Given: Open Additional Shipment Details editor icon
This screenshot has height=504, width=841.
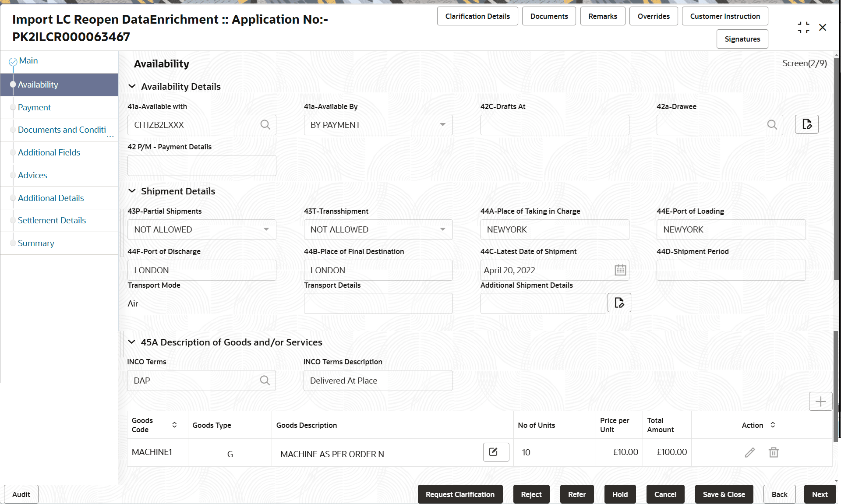Looking at the screenshot, I should 619,303.
